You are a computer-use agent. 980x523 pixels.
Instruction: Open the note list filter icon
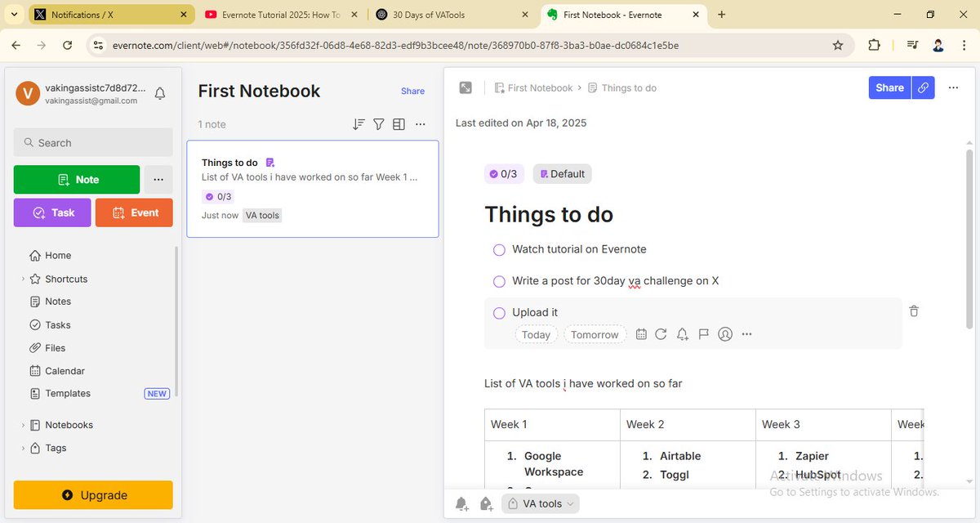(x=379, y=124)
